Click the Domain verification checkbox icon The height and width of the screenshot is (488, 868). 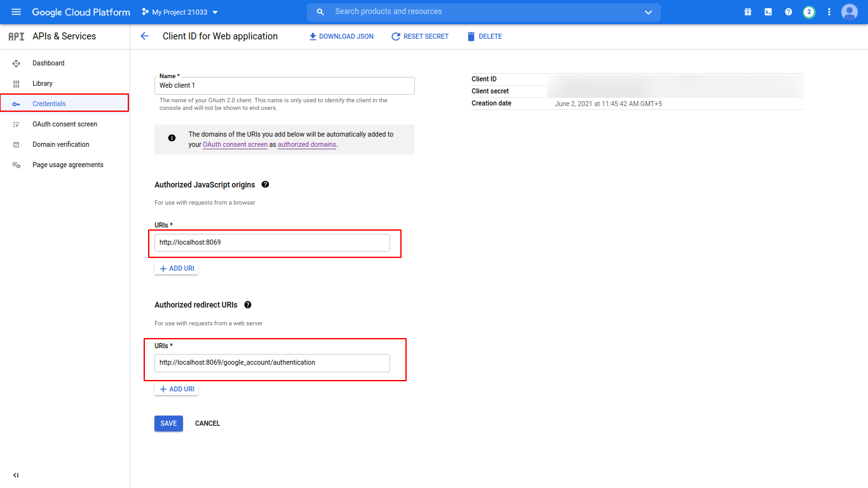click(x=17, y=145)
